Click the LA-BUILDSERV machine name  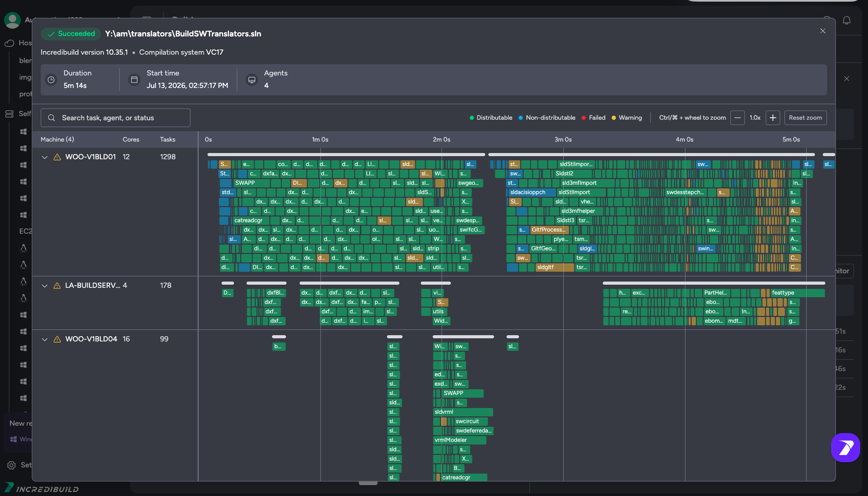[93, 286]
